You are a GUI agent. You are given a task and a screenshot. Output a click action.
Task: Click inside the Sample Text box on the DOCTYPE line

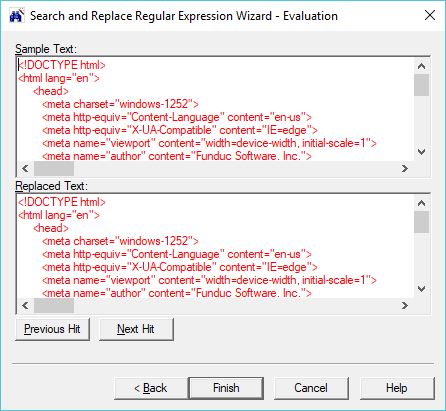[62, 65]
